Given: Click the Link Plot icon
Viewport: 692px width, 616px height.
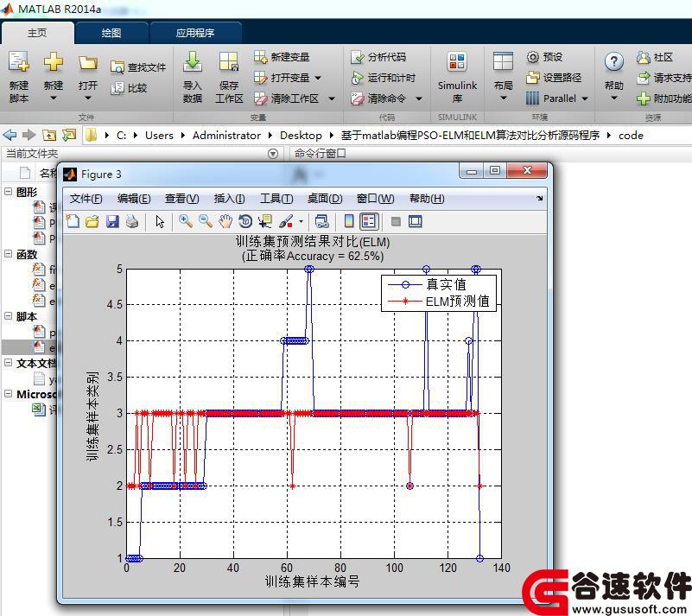Looking at the screenshot, I should pos(322,221).
